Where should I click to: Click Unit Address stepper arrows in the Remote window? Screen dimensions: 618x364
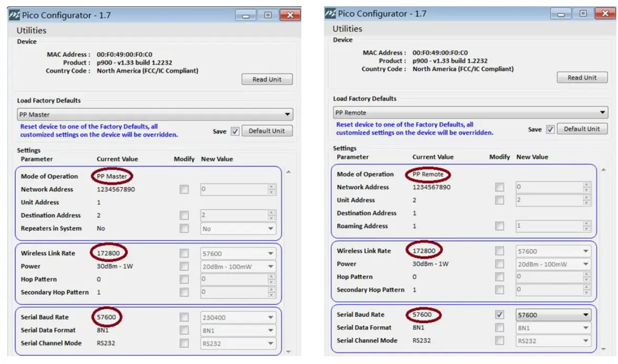pyautogui.click(x=586, y=200)
